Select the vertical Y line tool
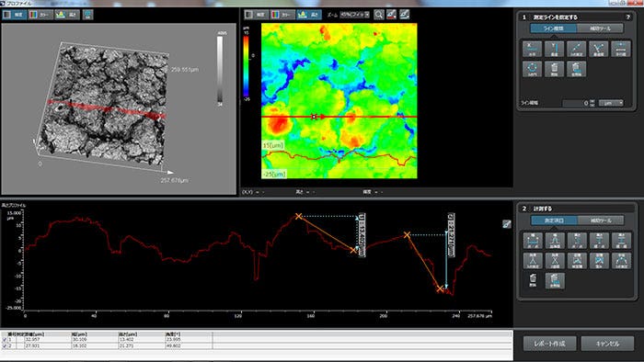The image size is (644, 362). [x=554, y=49]
